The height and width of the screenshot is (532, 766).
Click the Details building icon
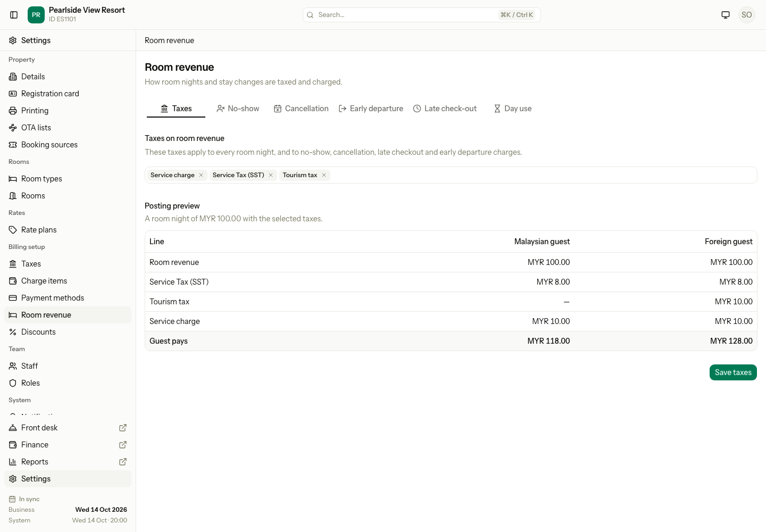pos(13,77)
